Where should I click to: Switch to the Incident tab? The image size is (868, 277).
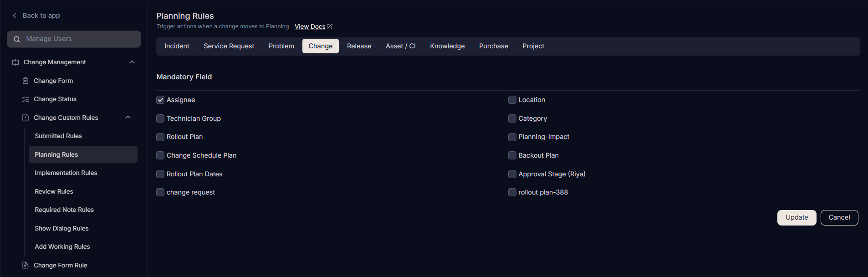pos(177,46)
